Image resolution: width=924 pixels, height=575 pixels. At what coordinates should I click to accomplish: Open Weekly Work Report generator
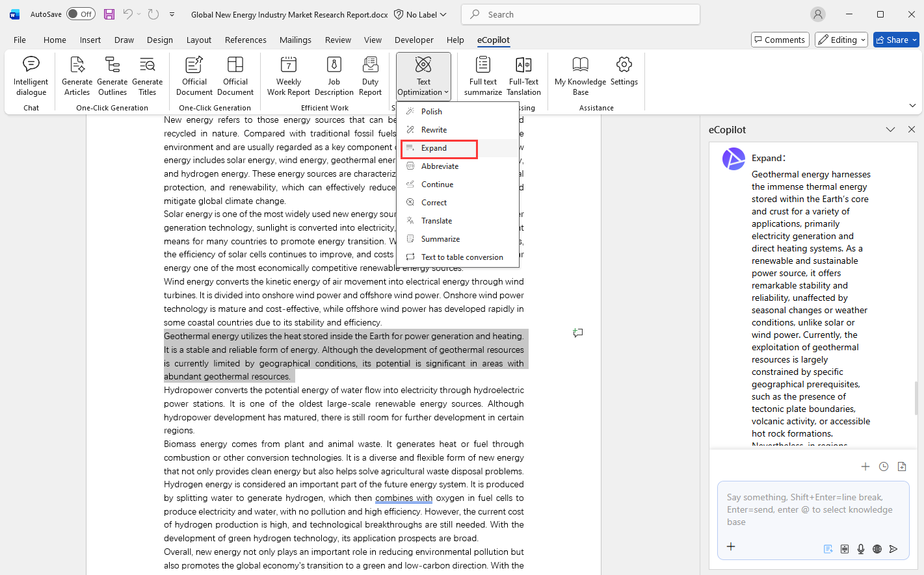(x=288, y=76)
